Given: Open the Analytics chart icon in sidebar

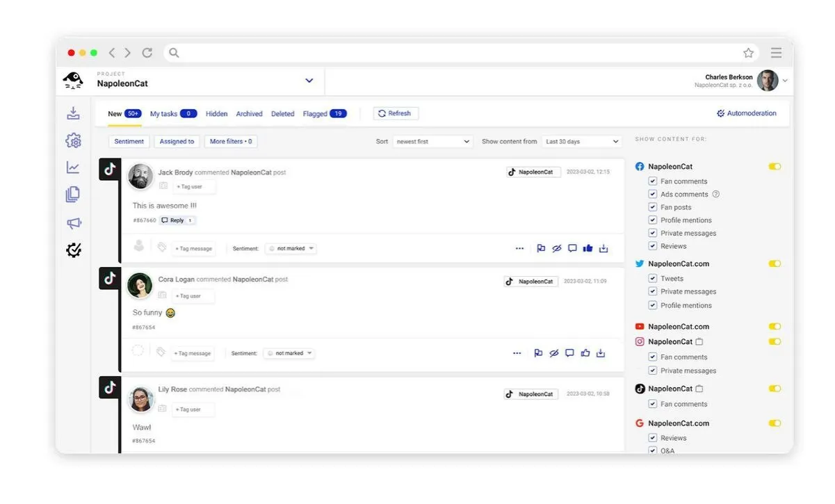Looking at the screenshot, I should [x=73, y=168].
